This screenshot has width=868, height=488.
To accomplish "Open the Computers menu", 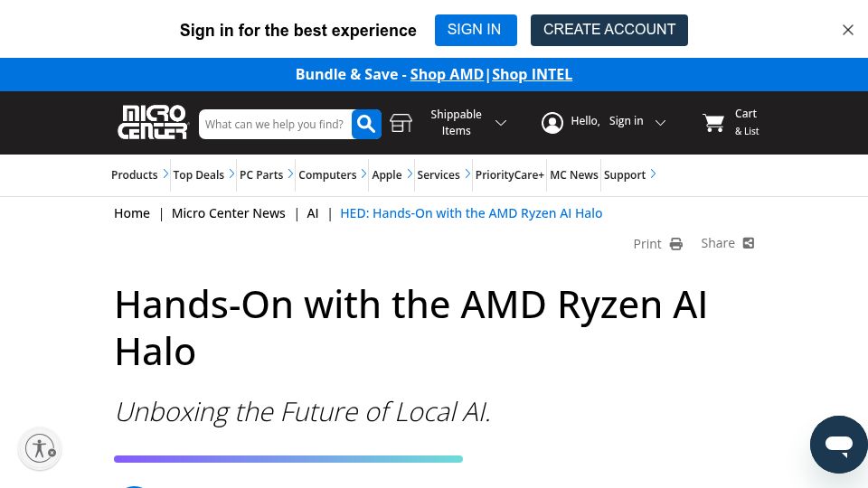I will pyautogui.click(x=327, y=174).
